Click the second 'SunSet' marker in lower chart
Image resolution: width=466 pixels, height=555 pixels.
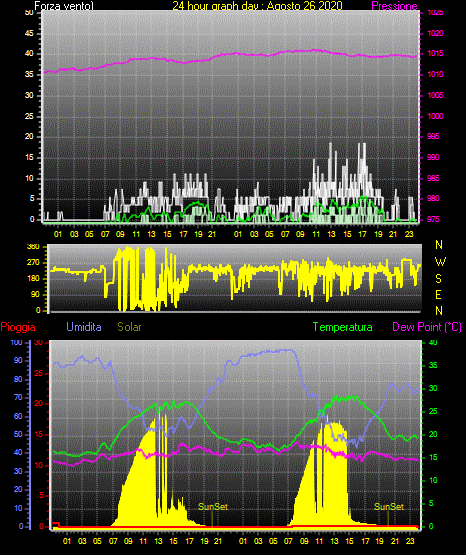pyautogui.click(x=389, y=507)
